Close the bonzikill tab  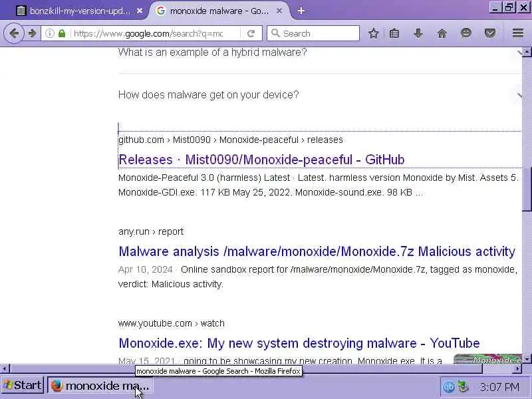point(140,11)
